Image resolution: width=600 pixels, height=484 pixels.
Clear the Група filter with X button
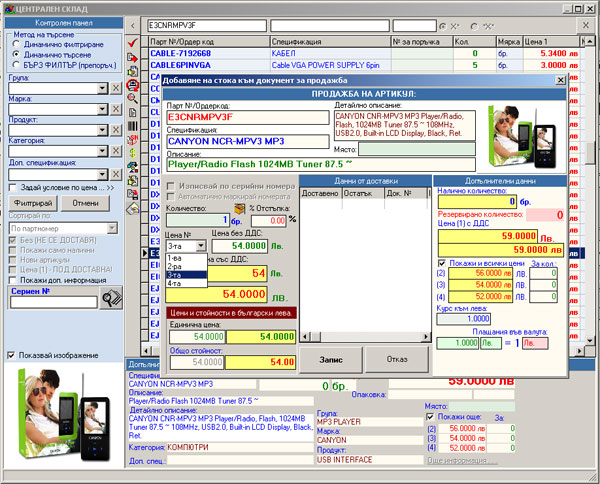click(x=116, y=89)
